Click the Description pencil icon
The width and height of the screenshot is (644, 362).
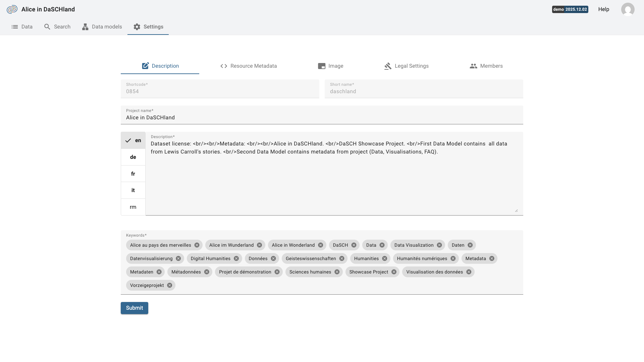(x=145, y=66)
